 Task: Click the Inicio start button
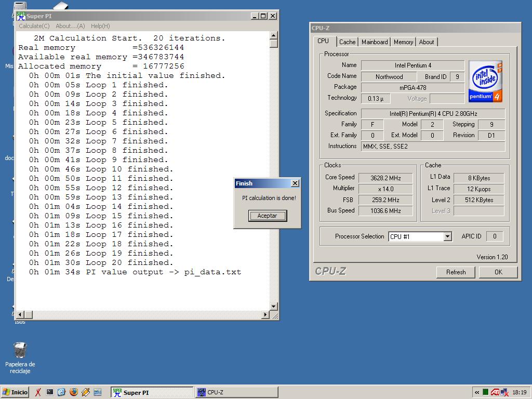coord(15,392)
